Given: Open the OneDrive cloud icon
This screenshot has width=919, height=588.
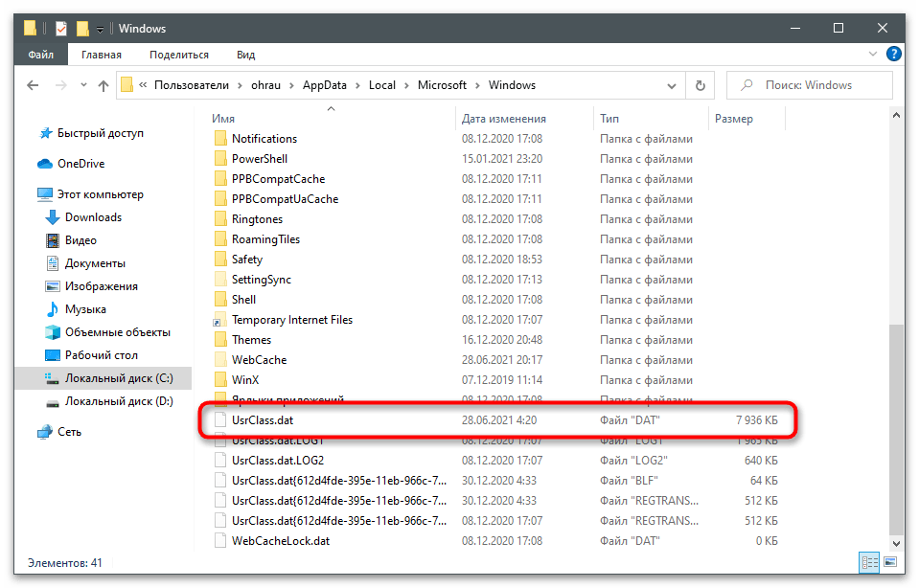Looking at the screenshot, I should coord(45,164).
